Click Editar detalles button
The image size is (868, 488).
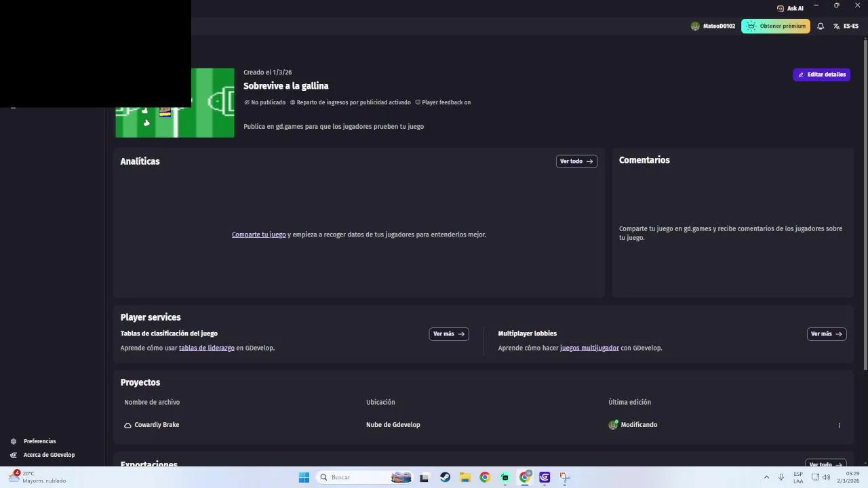click(822, 75)
